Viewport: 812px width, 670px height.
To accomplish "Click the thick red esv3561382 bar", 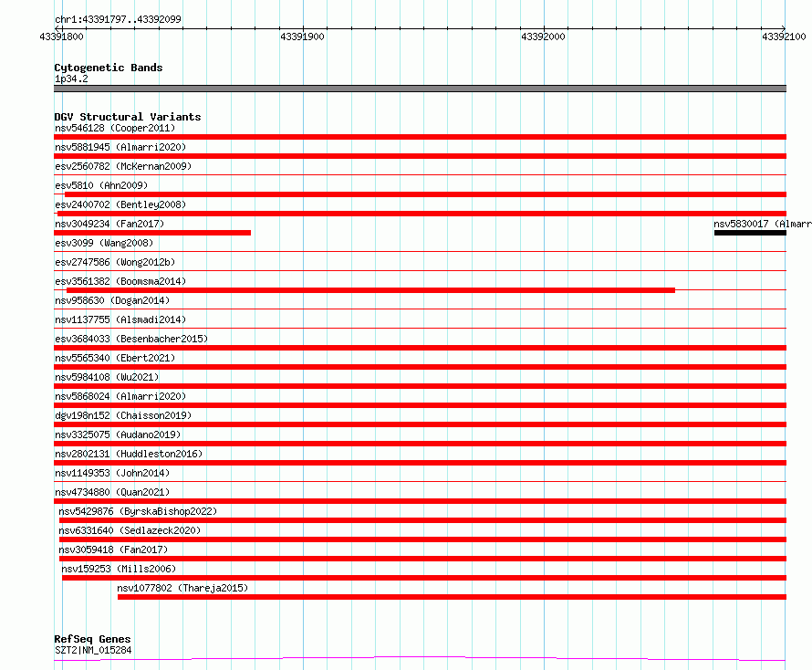I will 370,290.
